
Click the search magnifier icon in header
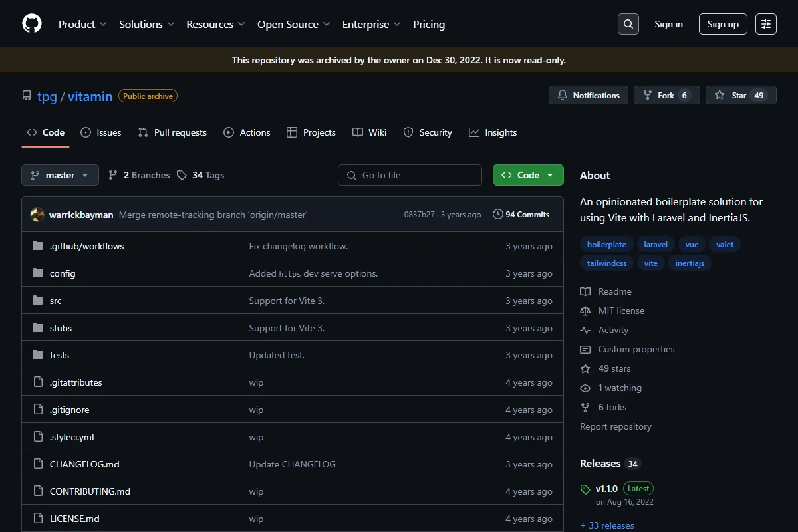[x=628, y=24]
